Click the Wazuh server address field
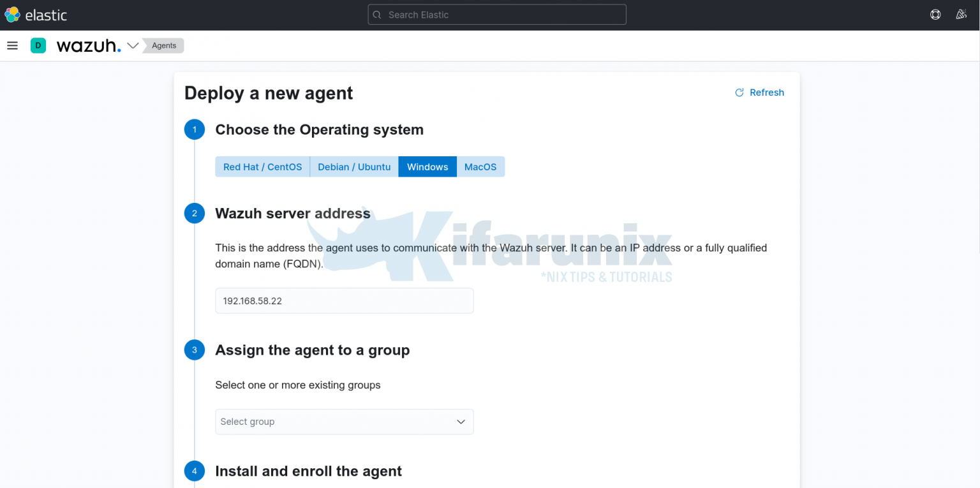This screenshot has width=980, height=488. click(x=344, y=300)
